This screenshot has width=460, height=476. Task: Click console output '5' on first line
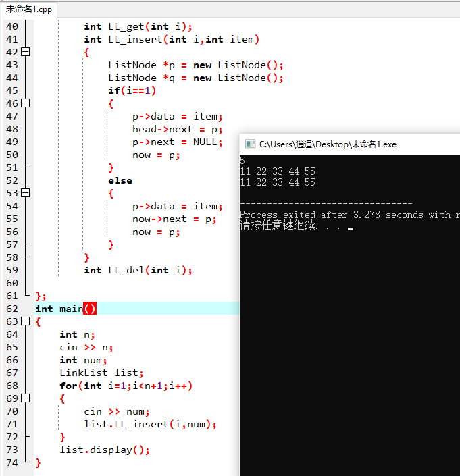click(242, 160)
